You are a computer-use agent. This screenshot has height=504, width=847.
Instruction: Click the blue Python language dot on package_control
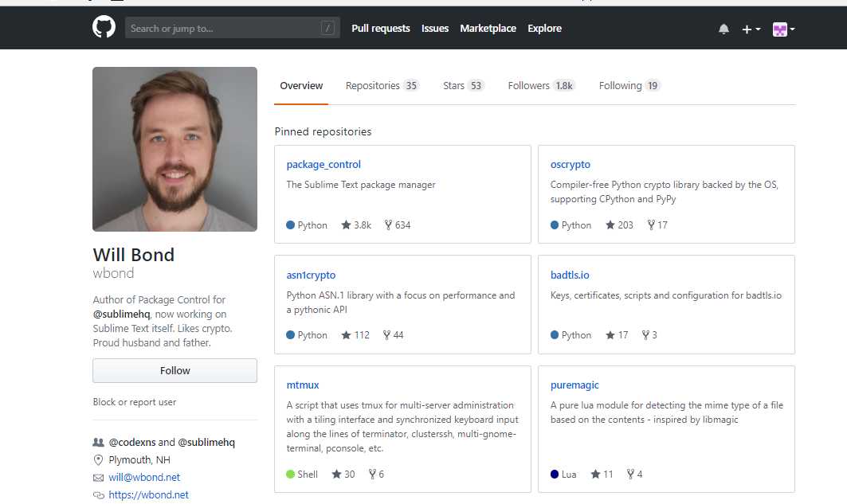coord(291,225)
